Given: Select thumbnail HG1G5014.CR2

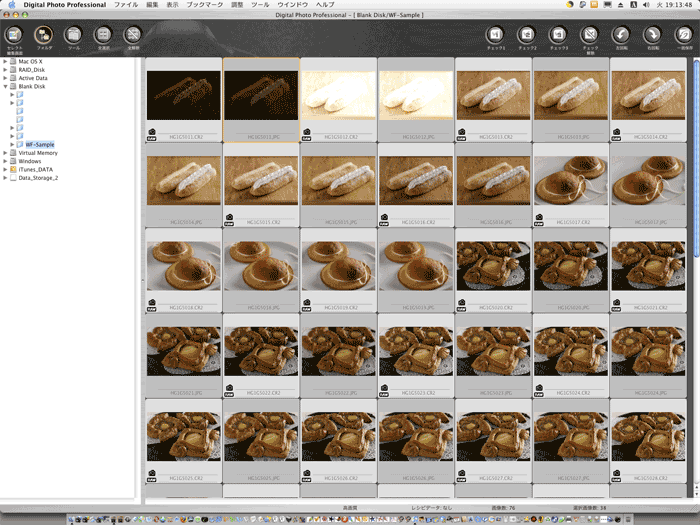Looking at the screenshot, I should (x=648, y=100).
